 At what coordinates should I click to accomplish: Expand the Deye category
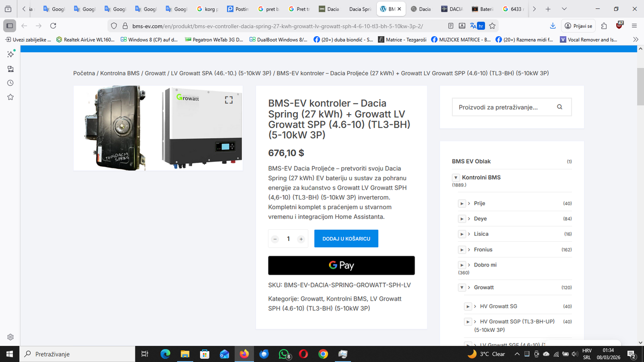pos(462,219)
